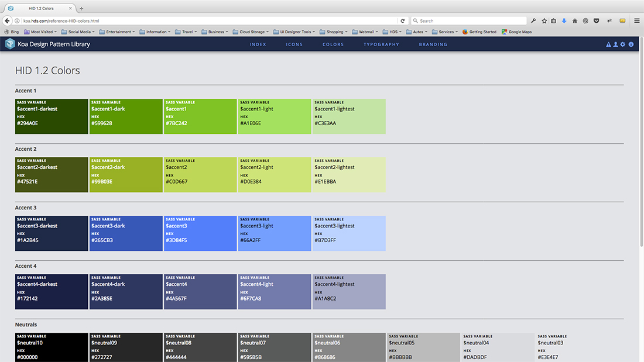Go to the TYPOGRAPHY navigation item
The width and height of the screenshot is (644, 362).
(x=381, y=44)
